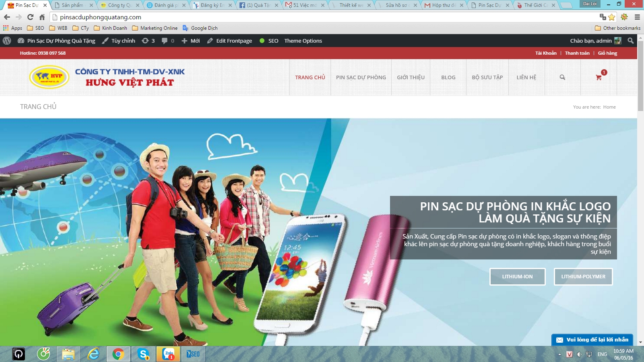The height and width of the screenshot is (362, 644).
Task: Open BỘ SƯU TẬP menu item
Action: click(x=487, y=77)
